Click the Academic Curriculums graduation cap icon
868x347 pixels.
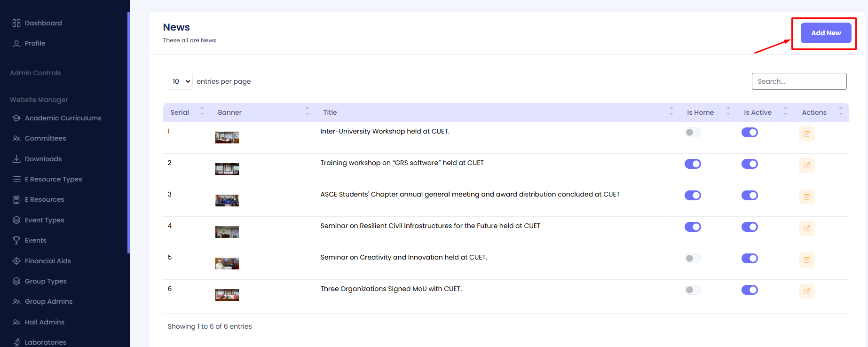(16, 118)
